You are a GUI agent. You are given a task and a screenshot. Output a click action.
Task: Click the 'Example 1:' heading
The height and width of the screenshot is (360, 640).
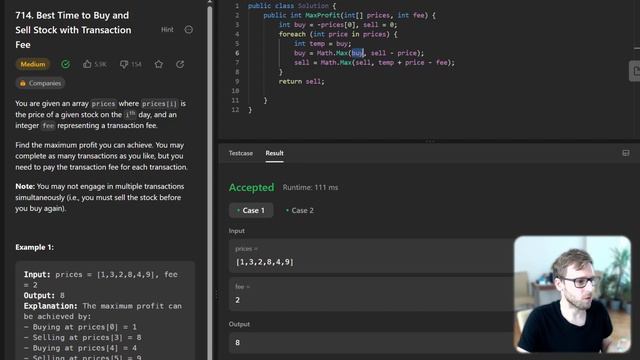point(35,247)
